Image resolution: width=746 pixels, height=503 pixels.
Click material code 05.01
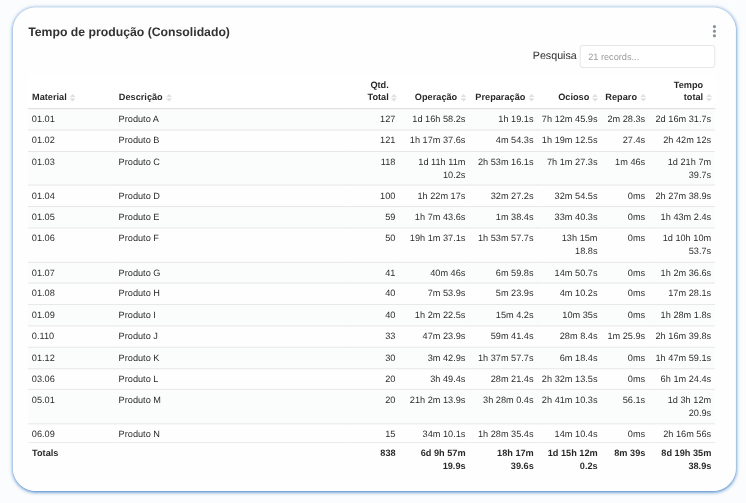tap(43, 400)
